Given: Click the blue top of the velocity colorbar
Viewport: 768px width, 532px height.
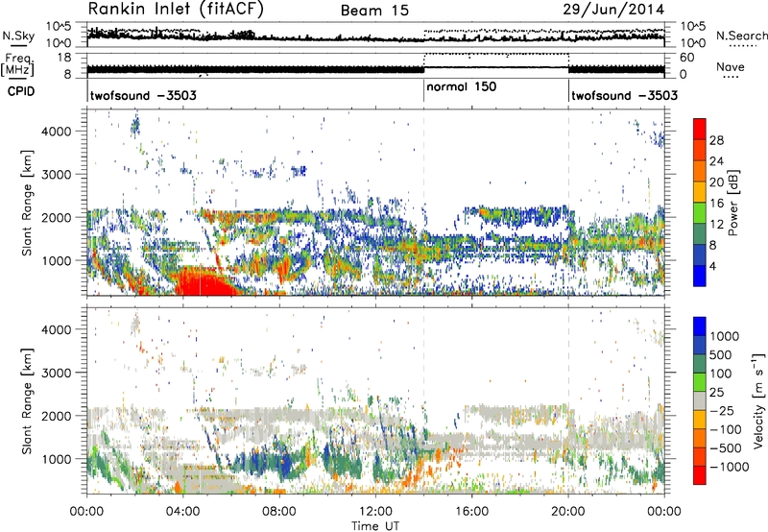Looking at the screenshot, I should pos(700,326).
